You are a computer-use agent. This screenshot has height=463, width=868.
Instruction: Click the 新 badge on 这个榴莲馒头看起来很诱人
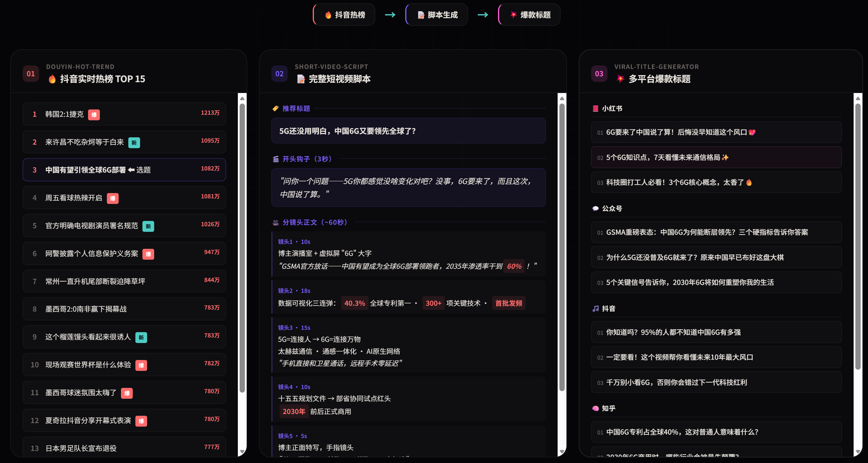coord(141,337)
